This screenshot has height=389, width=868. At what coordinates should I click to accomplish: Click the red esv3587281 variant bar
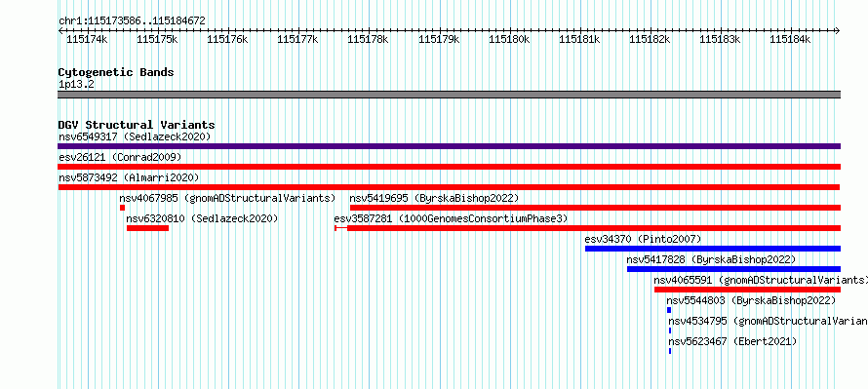[588, 228]
